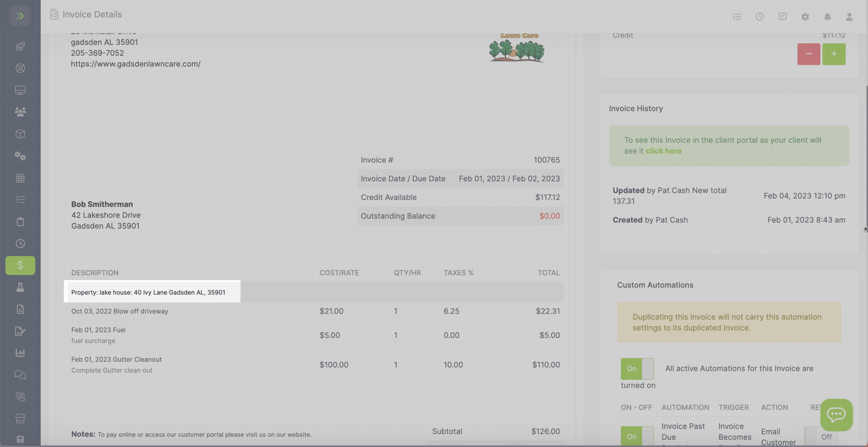Open the comments bubble icon in the top bar
The width and height of the screenshot is (868, 447).
[782, 17]
